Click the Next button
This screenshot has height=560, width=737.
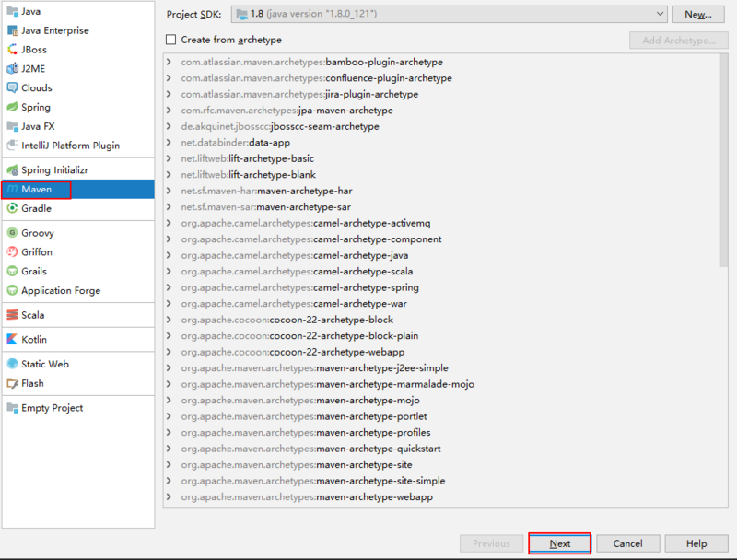click(x=560, y=543)
